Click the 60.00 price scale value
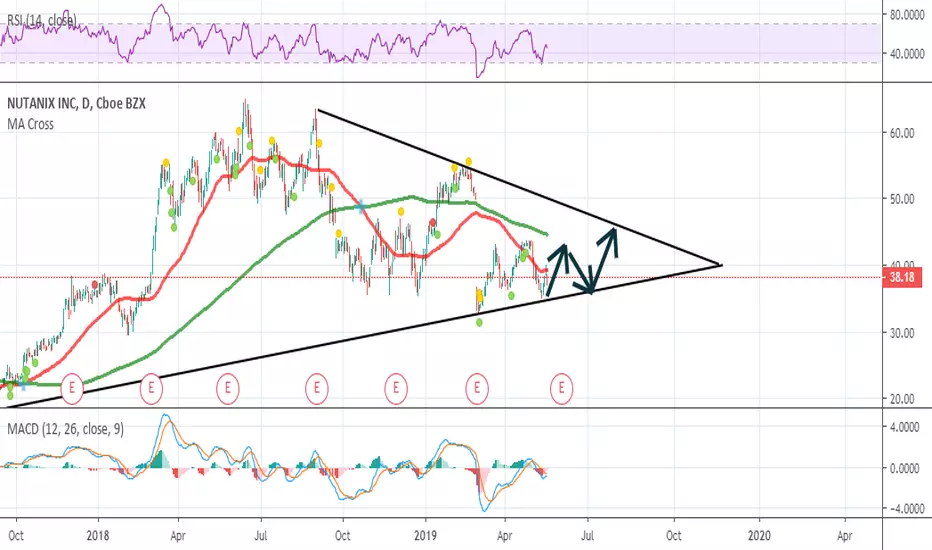This screenshot has height=550, width=932. coord(902,134)
